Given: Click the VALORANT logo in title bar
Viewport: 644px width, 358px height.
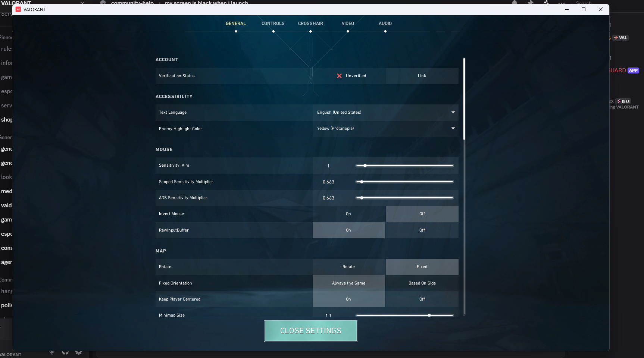Looking at the screenshot, I should [18, 9].
